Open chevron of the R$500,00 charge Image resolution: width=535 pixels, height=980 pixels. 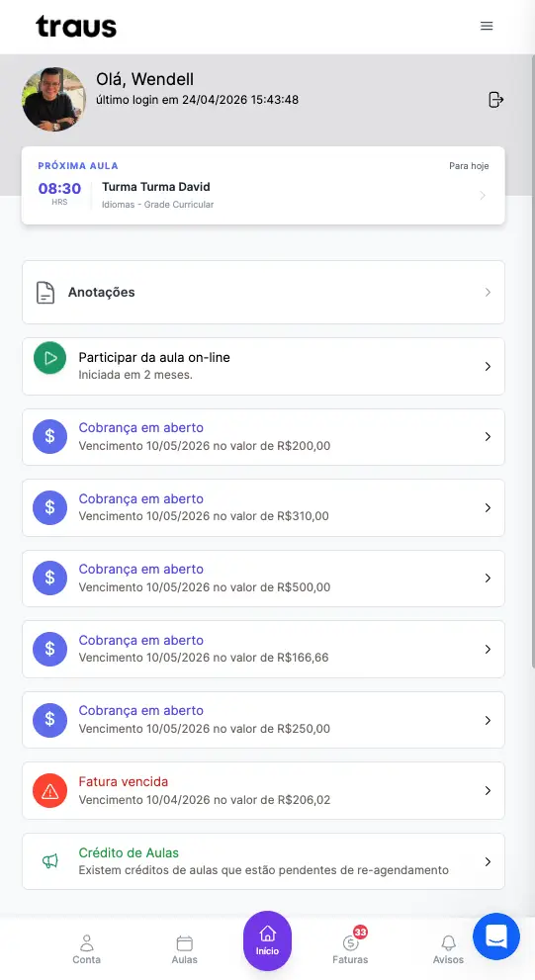click(x=488, y=579)
